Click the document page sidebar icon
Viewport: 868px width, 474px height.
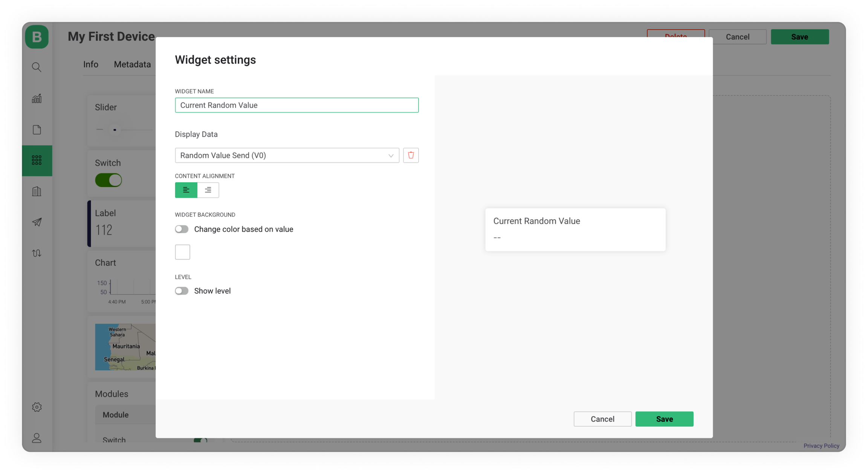(x=37, y=130)
